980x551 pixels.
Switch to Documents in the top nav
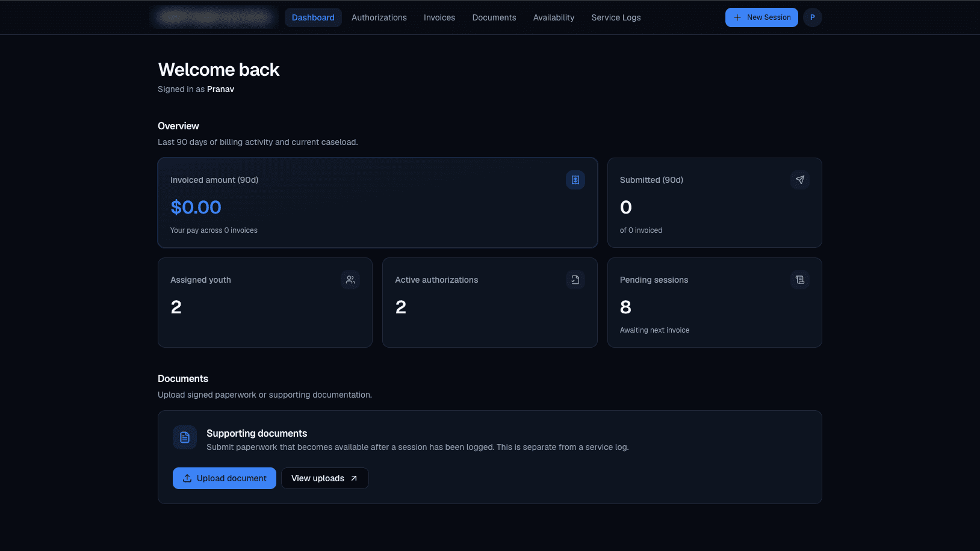pos(494,17)
